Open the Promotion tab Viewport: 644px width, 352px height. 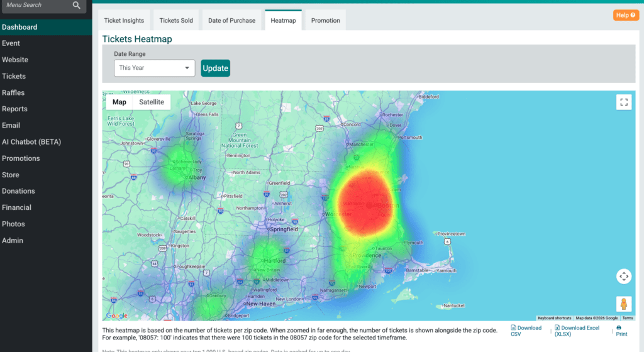(325, 21)
